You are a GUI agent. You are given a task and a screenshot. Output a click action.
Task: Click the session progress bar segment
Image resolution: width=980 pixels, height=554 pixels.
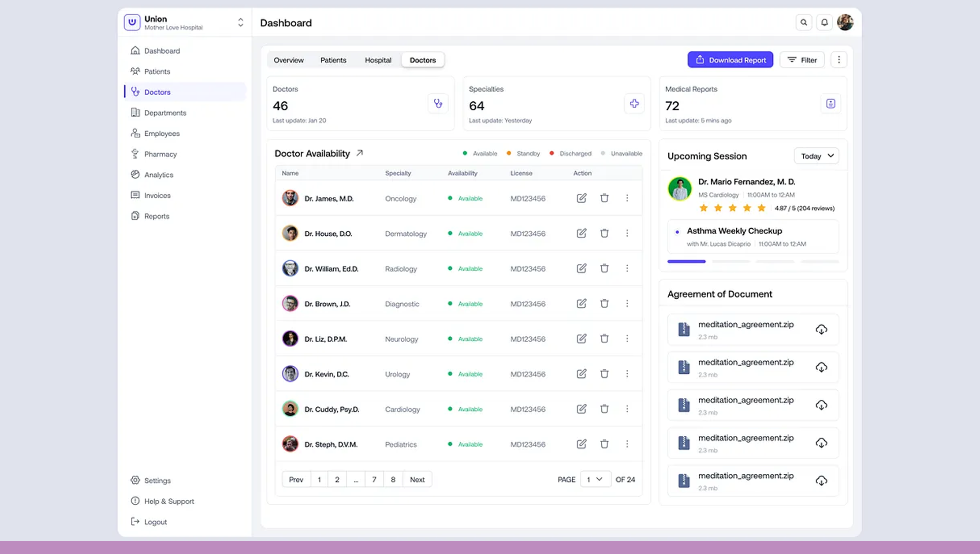point(686,261)
